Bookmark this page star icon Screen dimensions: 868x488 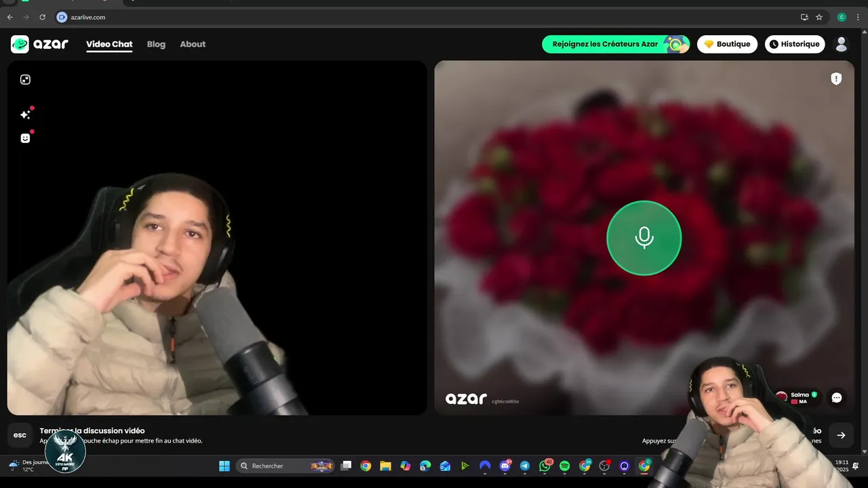(x=819, y=17)
